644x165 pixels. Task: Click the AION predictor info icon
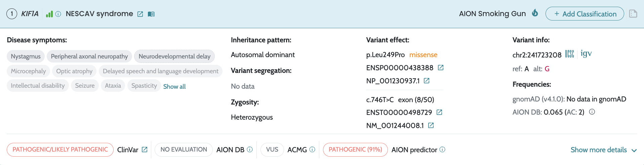(442, 150)
